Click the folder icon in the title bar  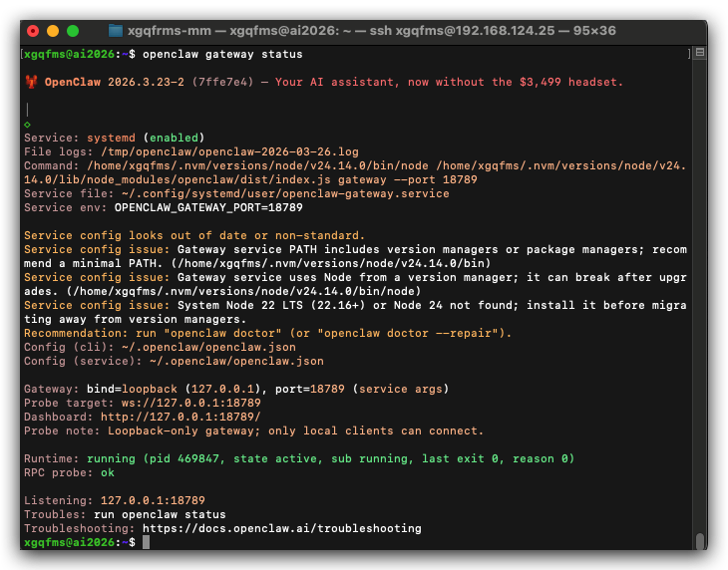pos(115,31)
